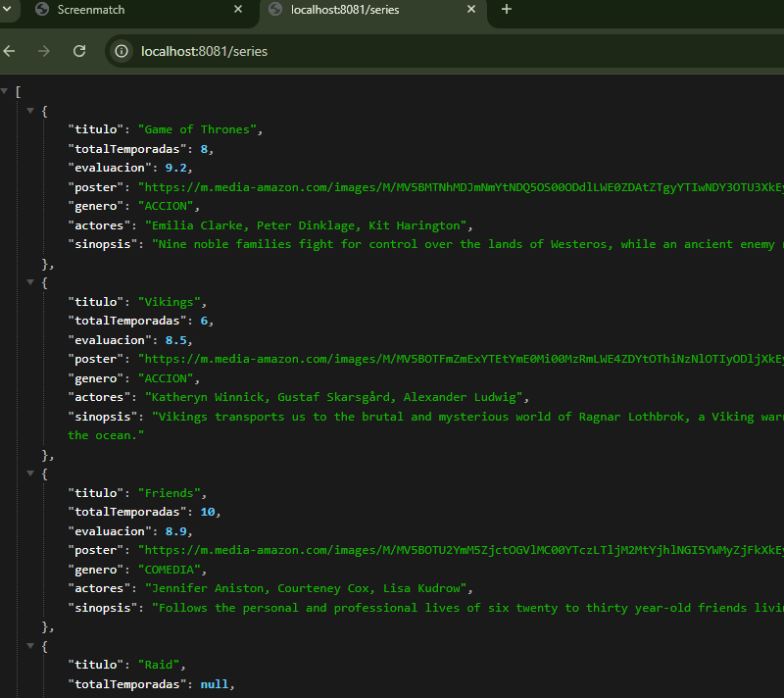The height and width of the screenshot is (698, 784).
Task: Click the Vikings synopsis starting "Vikings transports"
Action: (467, 417)
